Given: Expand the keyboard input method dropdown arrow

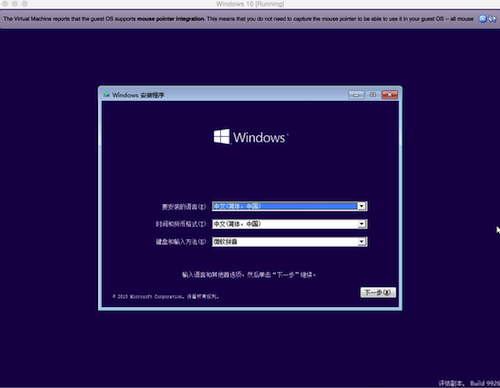Looking at the screenshot, I should point(362,242).
